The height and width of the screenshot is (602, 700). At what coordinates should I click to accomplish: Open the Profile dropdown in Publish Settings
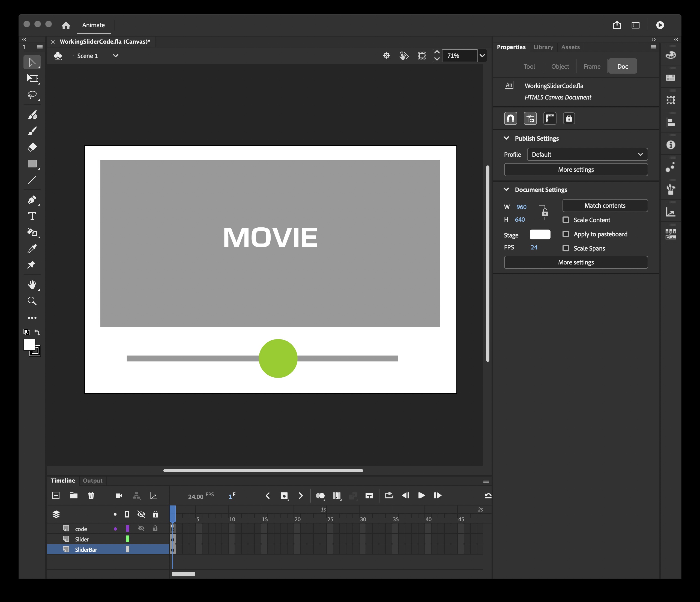point(588,154)
